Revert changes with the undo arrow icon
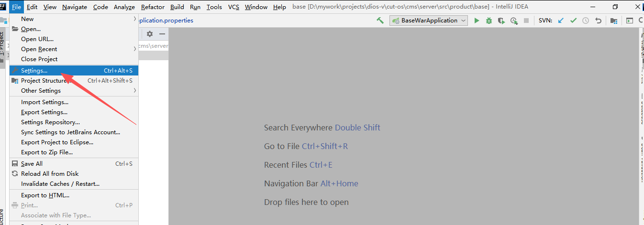 tap(598, 21)
